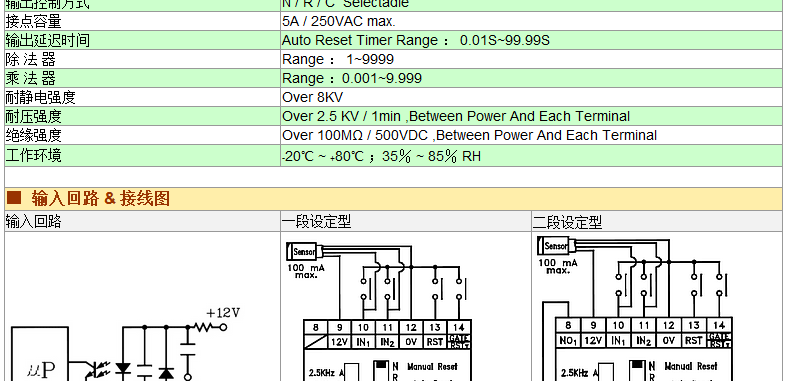787x381 pixels.
Task: Click the 输入回路 column header
Action: (33, 221)
